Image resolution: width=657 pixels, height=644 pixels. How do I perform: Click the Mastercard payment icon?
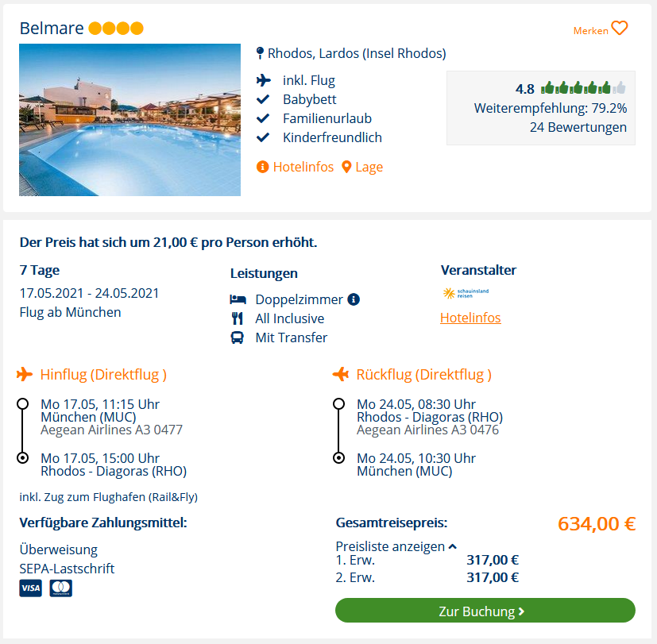[x=60, y=588]
